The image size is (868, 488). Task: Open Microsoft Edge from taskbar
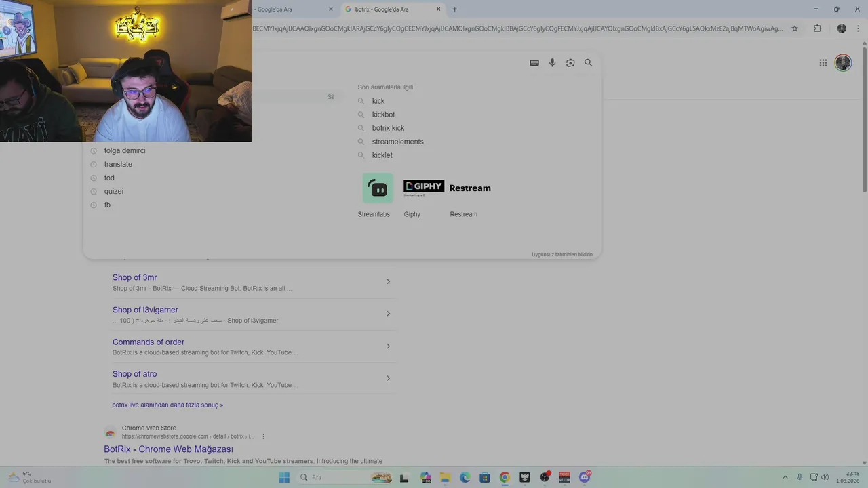click(x=465, y=477)
